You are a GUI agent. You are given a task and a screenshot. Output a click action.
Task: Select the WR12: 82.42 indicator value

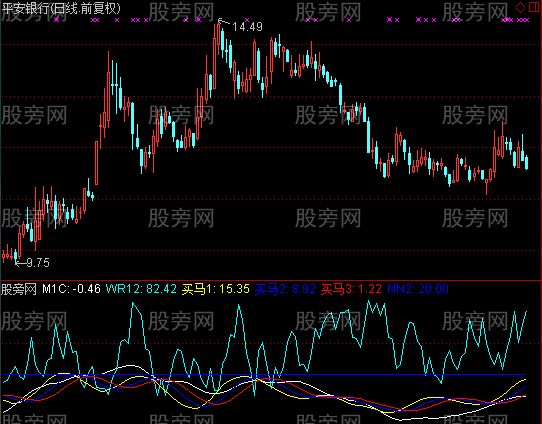[x=141, y=289]
